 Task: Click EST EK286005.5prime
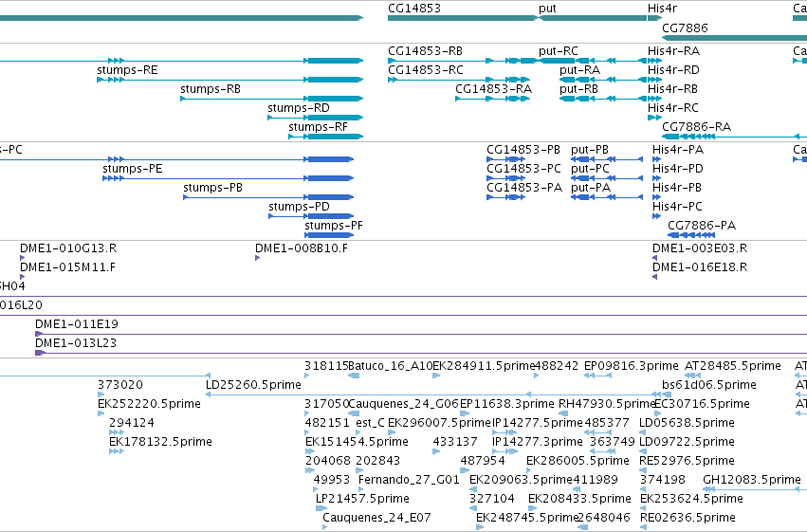tap(529, 470)
